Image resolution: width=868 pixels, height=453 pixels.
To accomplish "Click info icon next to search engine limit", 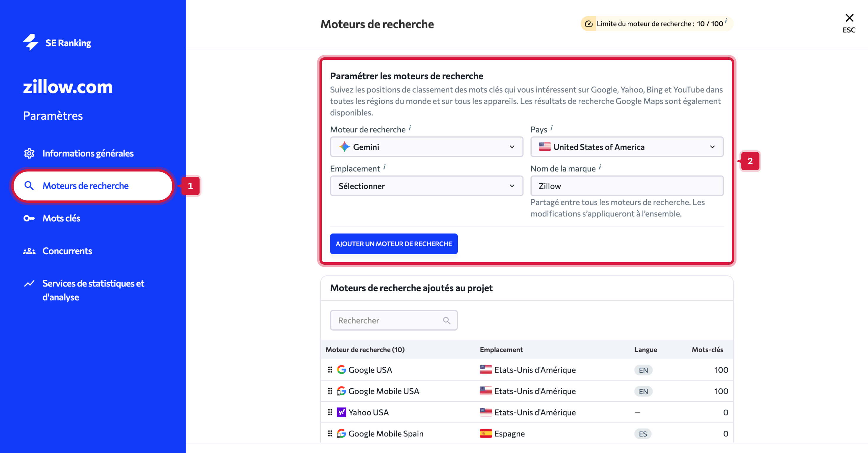I will coord(726,21).
